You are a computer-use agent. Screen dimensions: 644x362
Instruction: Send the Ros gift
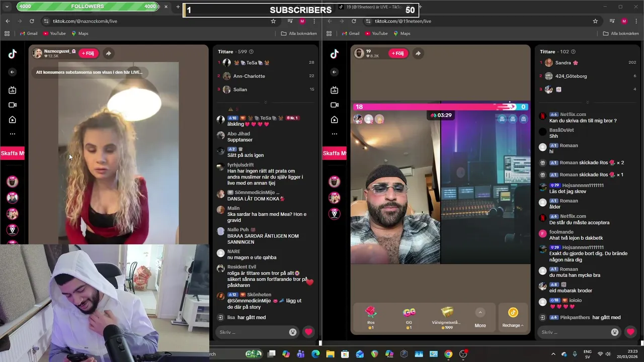click(x=371, y=318)
